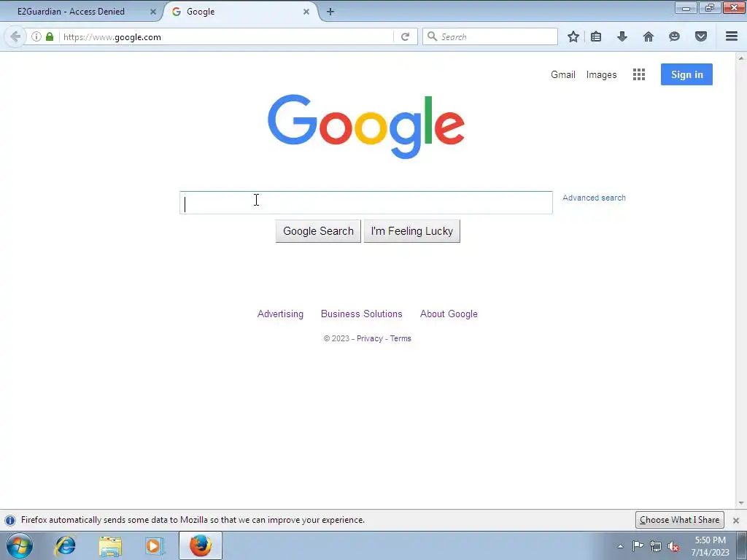Open the About Google link
747x560 pixels.
(449, 314)
